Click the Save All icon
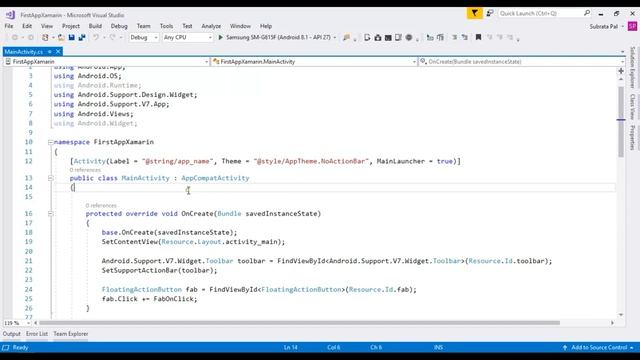This screenshot has width=640, height=360. point(82,38)
